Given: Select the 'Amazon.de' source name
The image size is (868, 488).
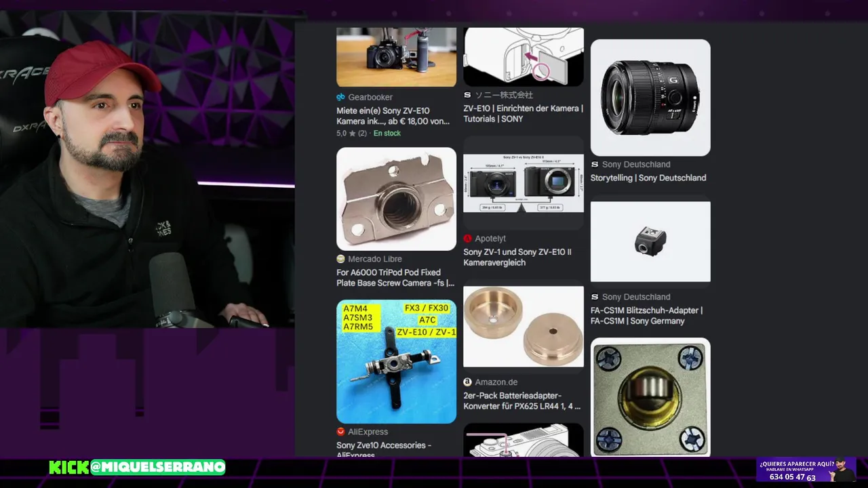Looking at the screenshot, I should 496,382.
